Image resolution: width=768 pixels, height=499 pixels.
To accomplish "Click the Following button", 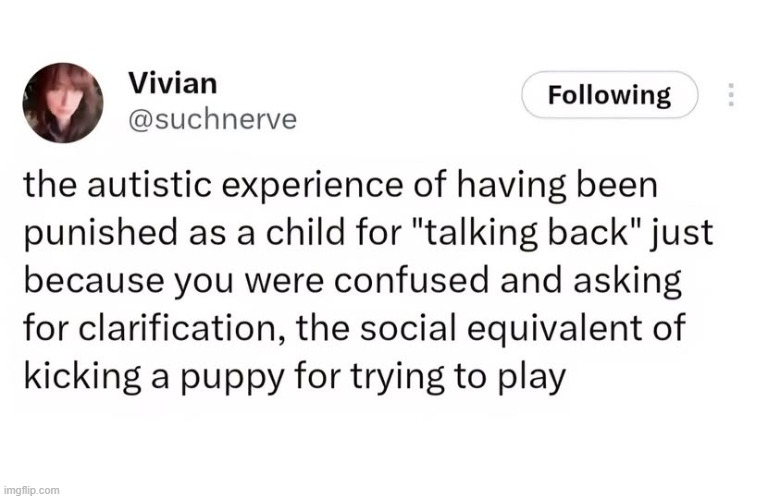I will click(609, 95).
